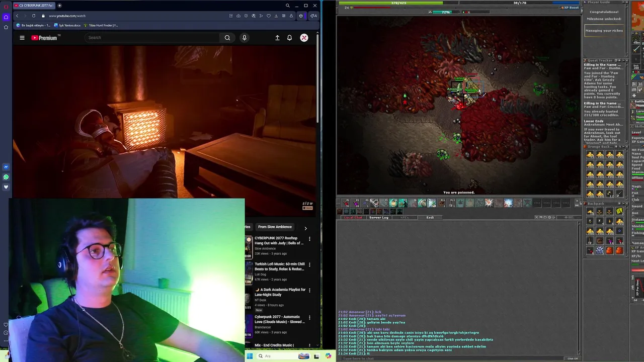Close the Orange Backpack container panel
Screen dimensions: 644x362
click(626, 147)
